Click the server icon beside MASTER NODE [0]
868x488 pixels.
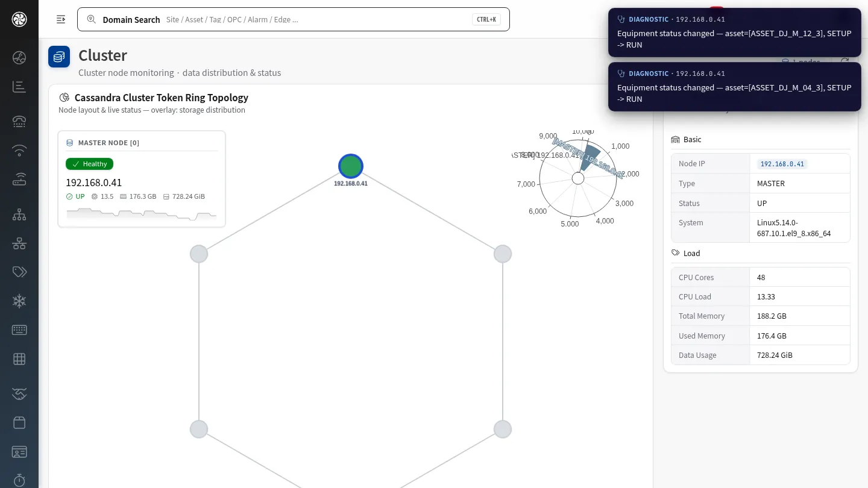[70, 143]
